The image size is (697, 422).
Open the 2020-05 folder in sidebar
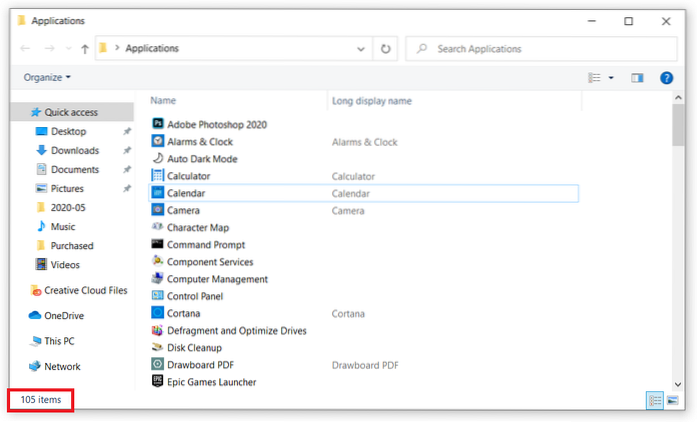click(68, 208)
